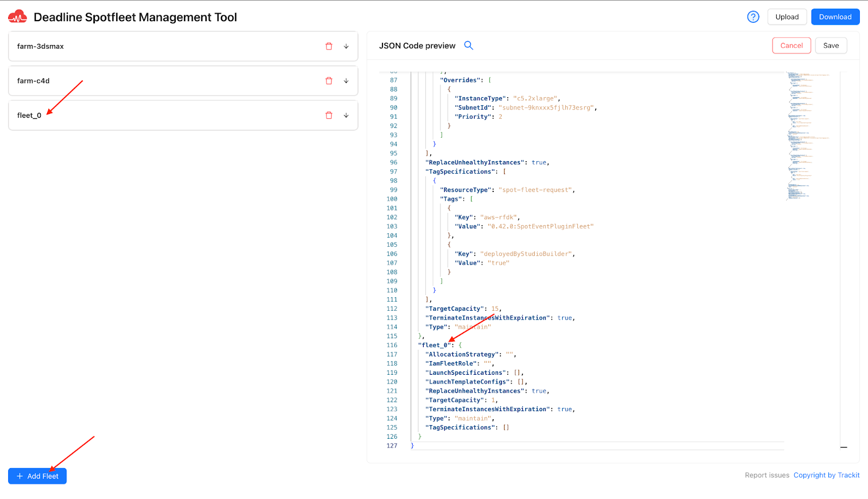Image resolution: width=868 pixels, height=499 pixels.
Task: Select the fleet_0 fleet name
Action: point(29,116)
